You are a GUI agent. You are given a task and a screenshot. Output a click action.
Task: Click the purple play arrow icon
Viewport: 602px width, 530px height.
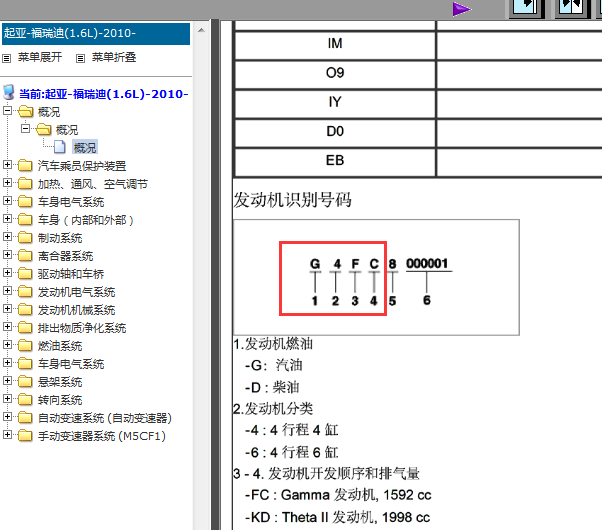point(461,9)
